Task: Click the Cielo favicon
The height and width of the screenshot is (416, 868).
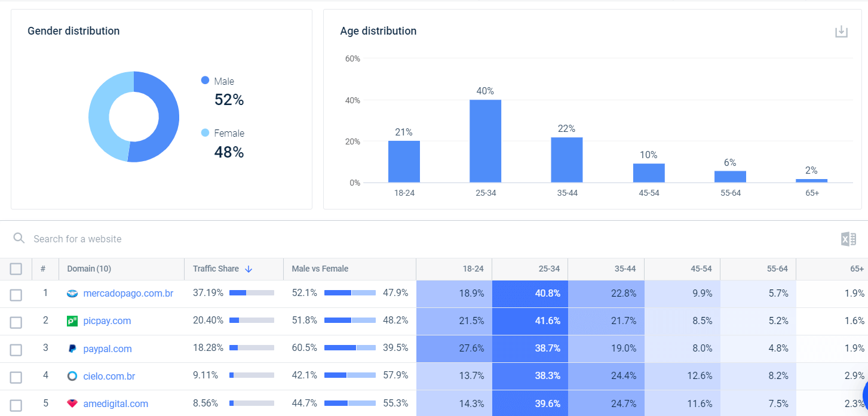Action: pyautogui.click(x=73, y=376)
